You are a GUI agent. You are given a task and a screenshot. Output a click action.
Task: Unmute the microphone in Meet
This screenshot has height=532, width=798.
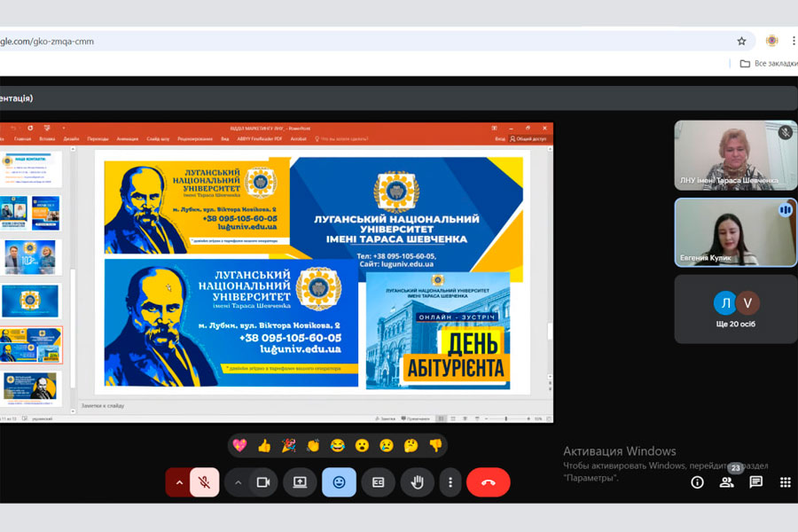205,482
